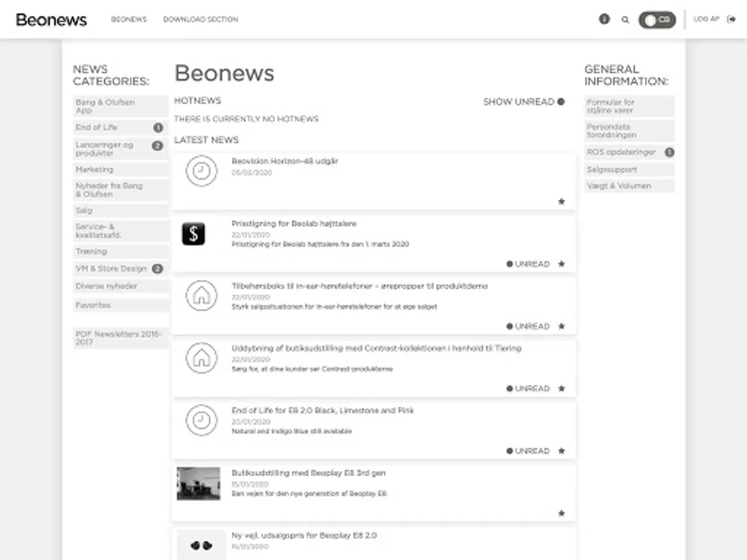This screenshot has height=560, width=747.
Task: Click UNREAD marker on Tilbehørsboks article
Action: click(528, 326)
